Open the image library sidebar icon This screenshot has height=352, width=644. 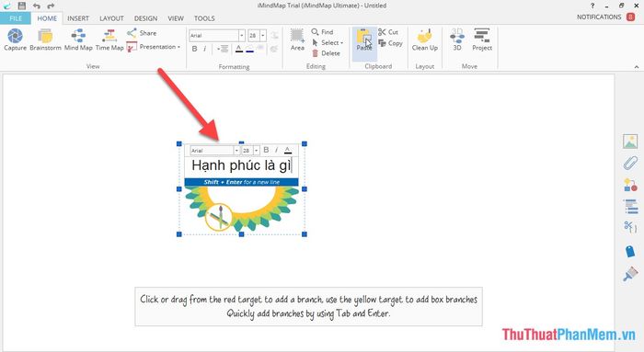point(630,142)
